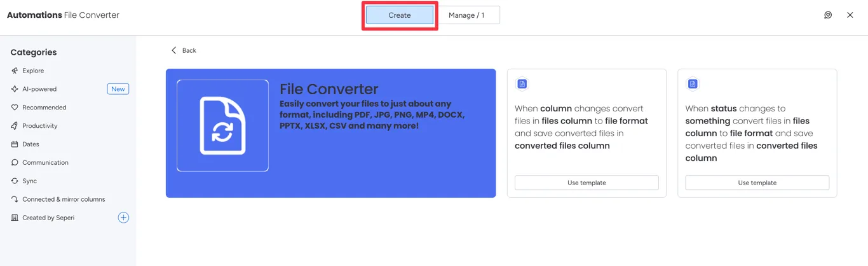Click the feedback chat bubble icon
868x266 pixels.
[x=828, y=15]
